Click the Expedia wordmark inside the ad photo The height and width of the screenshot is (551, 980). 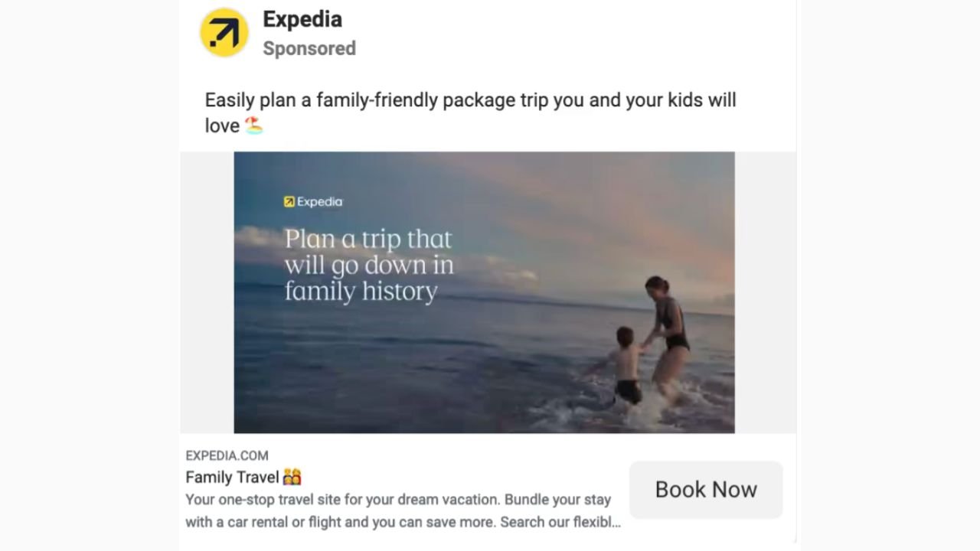pos(319,202)
